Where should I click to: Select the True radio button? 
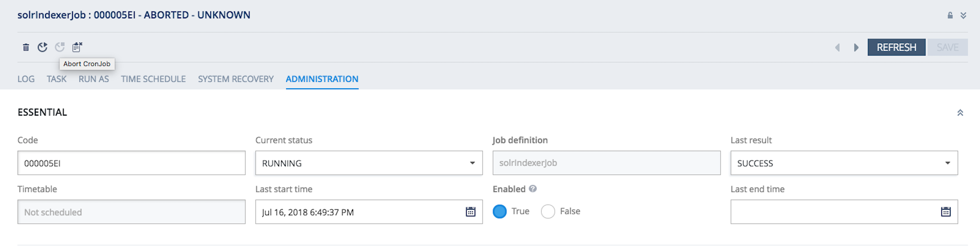point(500,211)
